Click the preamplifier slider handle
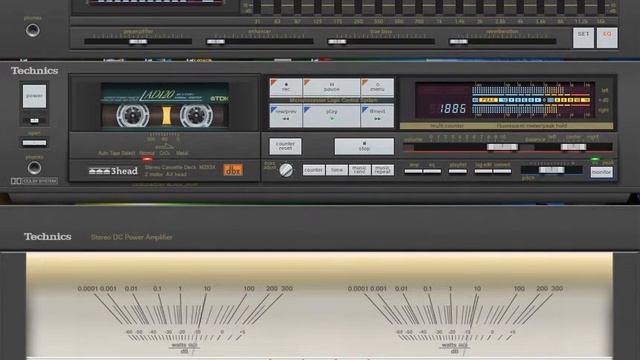Viewport: 640px width, 360px height. click(x=138, y=42)
